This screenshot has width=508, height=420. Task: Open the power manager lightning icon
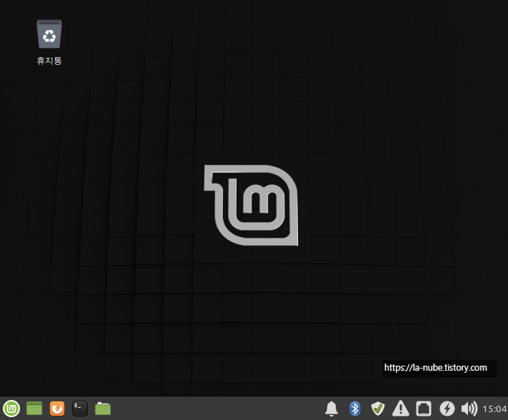tap(447, 409)
